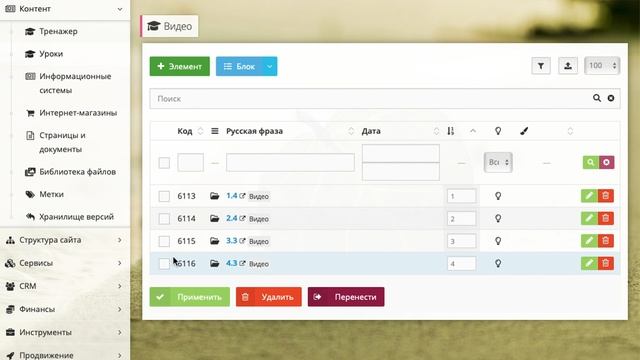Edit row 6115 with the green pencil
Viewport: 640px width, 360px height.
pyautogui.click(x=589, y=241)
